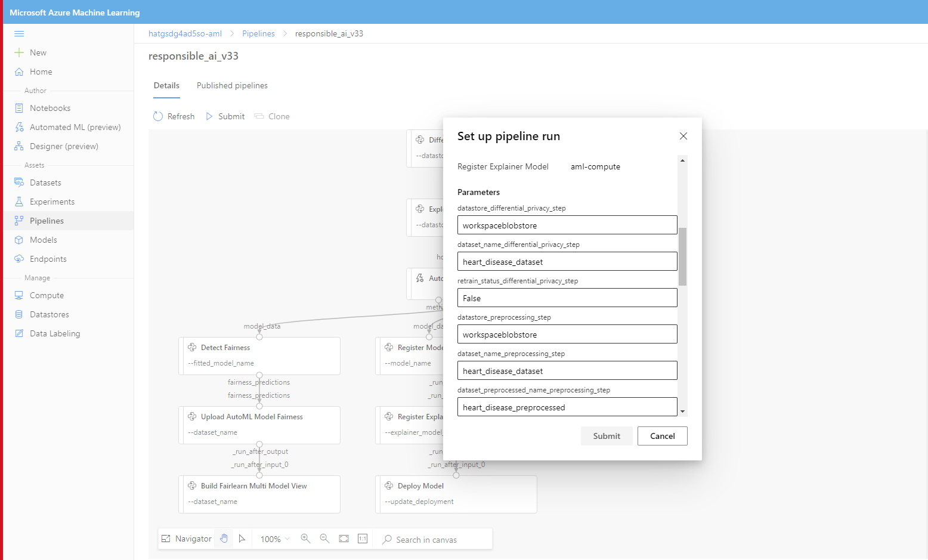Refresh the pipeline details
The height and width of the screenshot is (560, 928).
click(x=174, y=116)
